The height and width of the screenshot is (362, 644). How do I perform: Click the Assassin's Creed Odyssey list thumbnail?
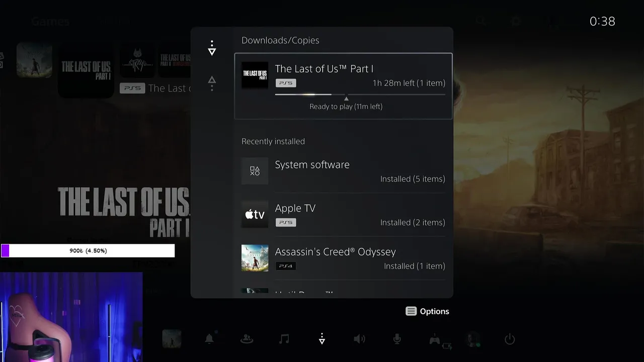(x=255, y=258)
